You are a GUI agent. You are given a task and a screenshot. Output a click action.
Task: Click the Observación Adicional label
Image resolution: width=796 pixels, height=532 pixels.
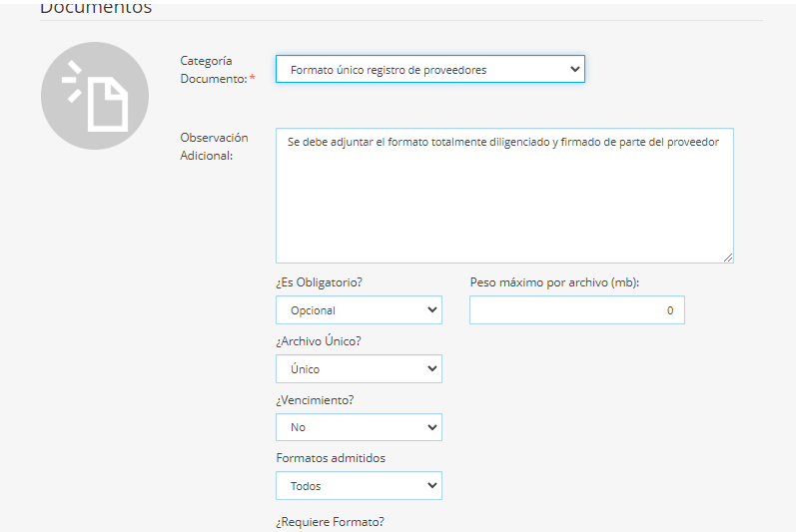point(214,146)
